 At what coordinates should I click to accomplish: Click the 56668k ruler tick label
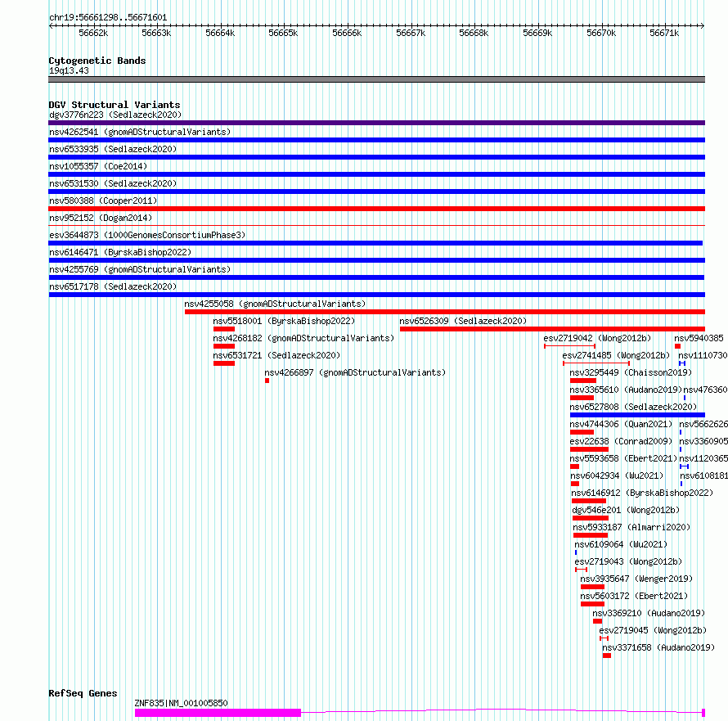(474, 33)
